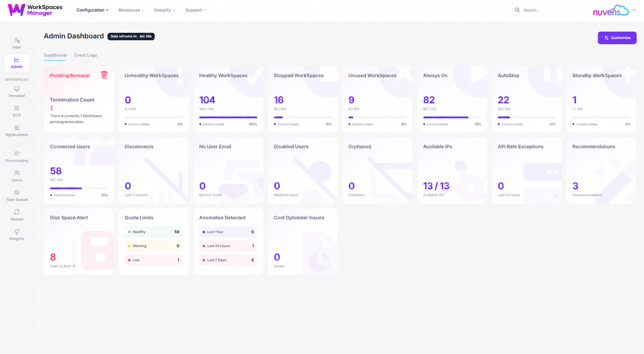Expand the Configuration menu
This screenshot has width=644, height=354.
[x=92, y=10]
